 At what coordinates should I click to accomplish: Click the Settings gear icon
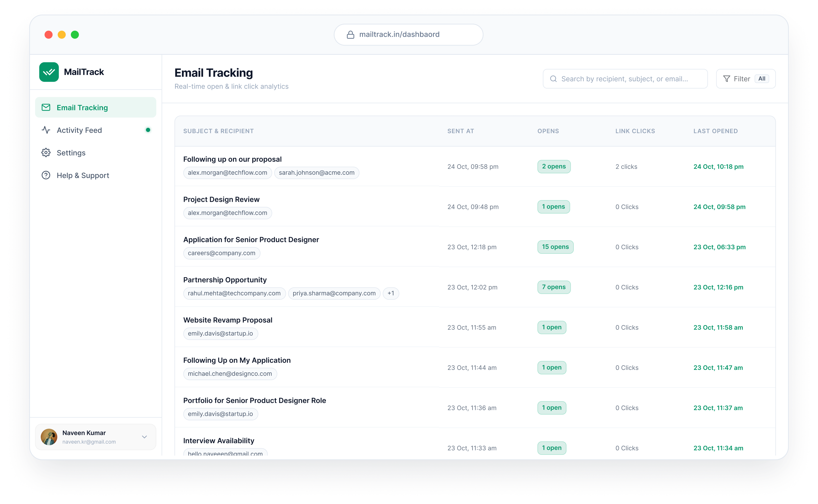[46, 153]
